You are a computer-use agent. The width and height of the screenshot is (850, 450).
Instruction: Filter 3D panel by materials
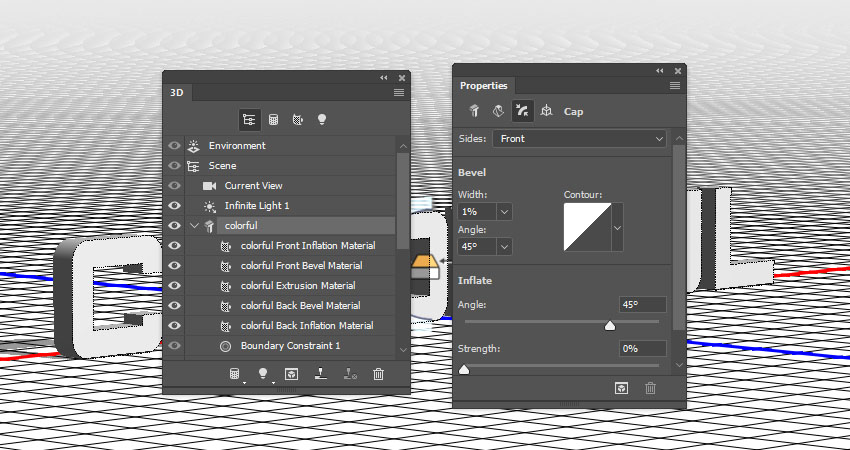click(x=297, y=118)
